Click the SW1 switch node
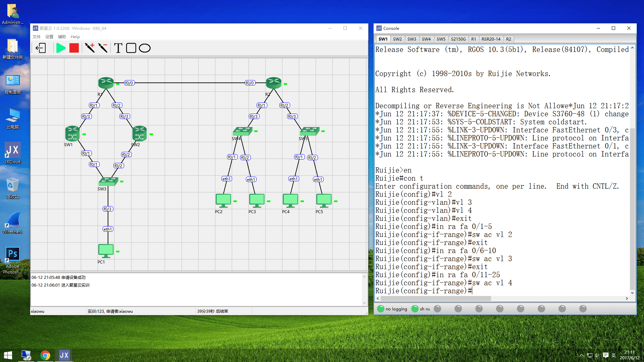Image resolution: width=644 pixels, height=362 pixels. point(72,133)
